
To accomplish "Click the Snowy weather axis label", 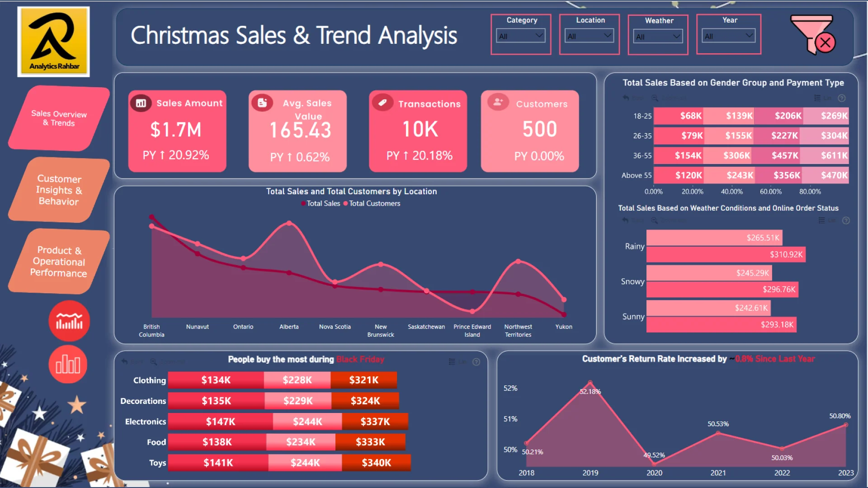I will point(632,282).
